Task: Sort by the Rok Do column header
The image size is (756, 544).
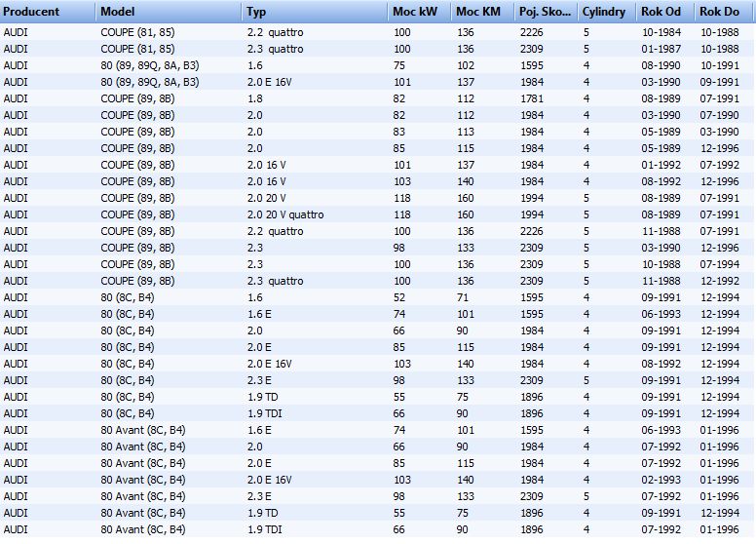Action: (724, 12)
